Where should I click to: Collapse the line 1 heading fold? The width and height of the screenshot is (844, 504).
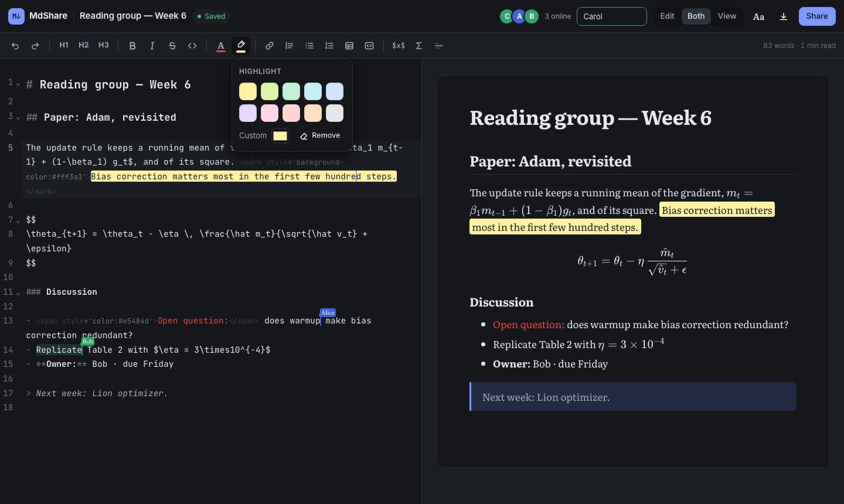[x=18, y=84]
